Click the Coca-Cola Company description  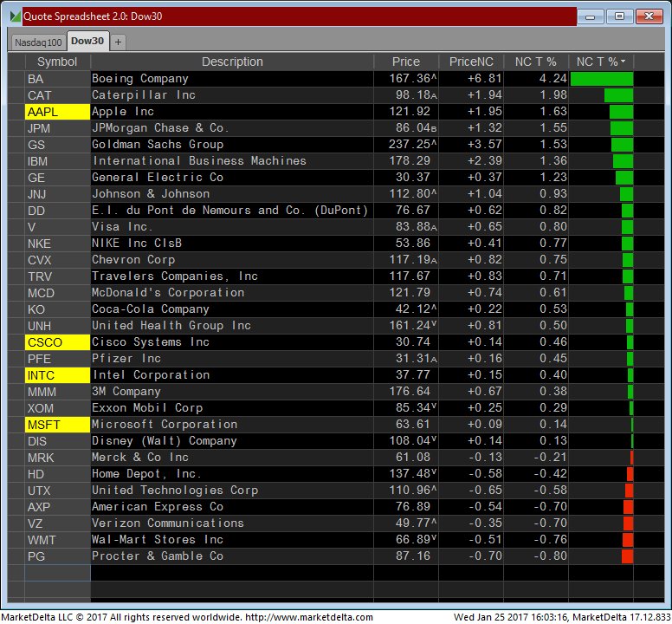151,309
